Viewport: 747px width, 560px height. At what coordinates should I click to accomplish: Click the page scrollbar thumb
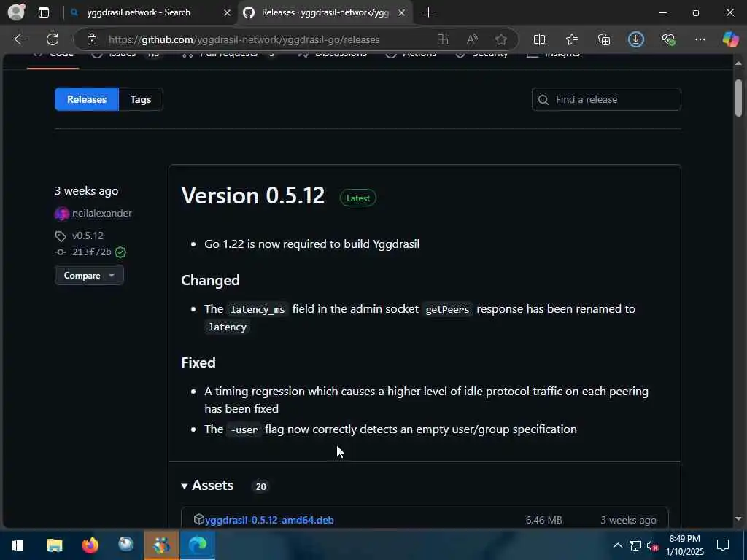pos(738,98)
